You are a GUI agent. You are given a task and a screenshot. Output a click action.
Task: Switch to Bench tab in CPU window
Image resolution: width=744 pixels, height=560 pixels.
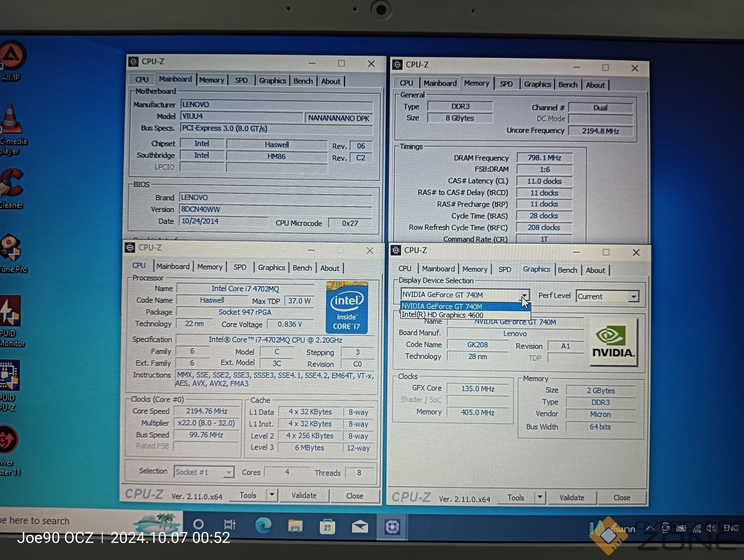coord(302,268)
